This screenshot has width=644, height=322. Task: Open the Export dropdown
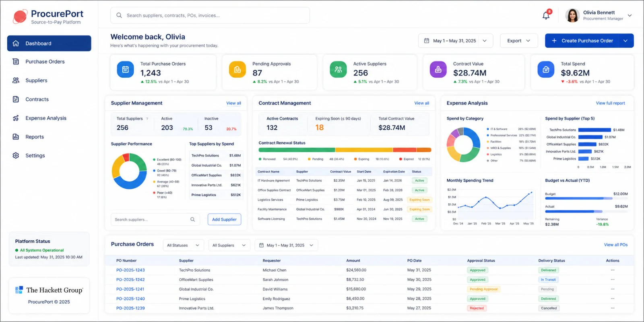pos(519,41)
